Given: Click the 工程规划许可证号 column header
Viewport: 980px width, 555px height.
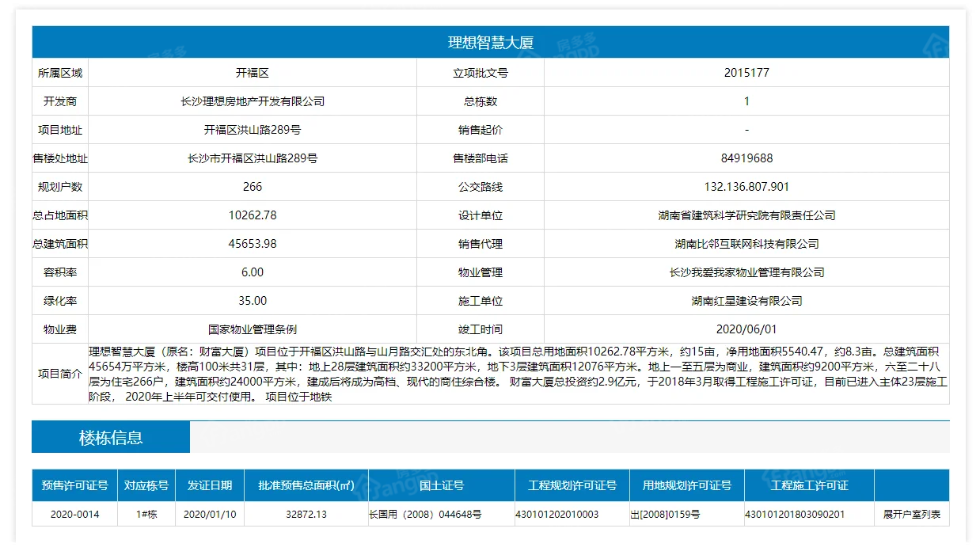Looking at the screenshot, I should [x=572, y=485].
